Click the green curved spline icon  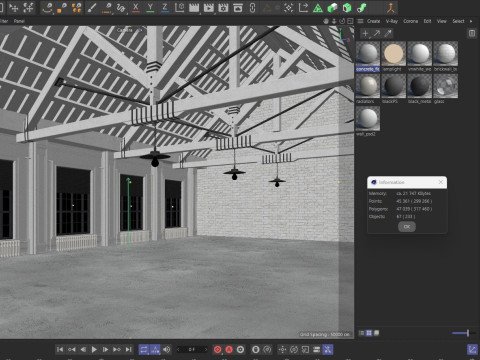pos(362,8)
